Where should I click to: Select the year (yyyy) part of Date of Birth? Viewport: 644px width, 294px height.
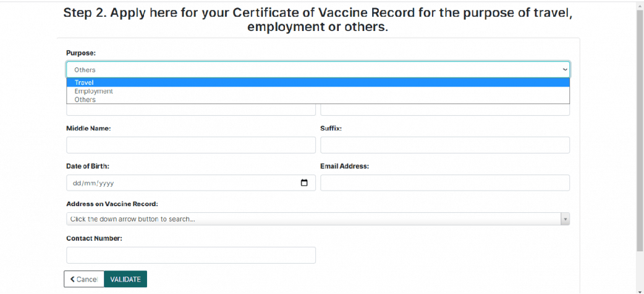[106, 183]
